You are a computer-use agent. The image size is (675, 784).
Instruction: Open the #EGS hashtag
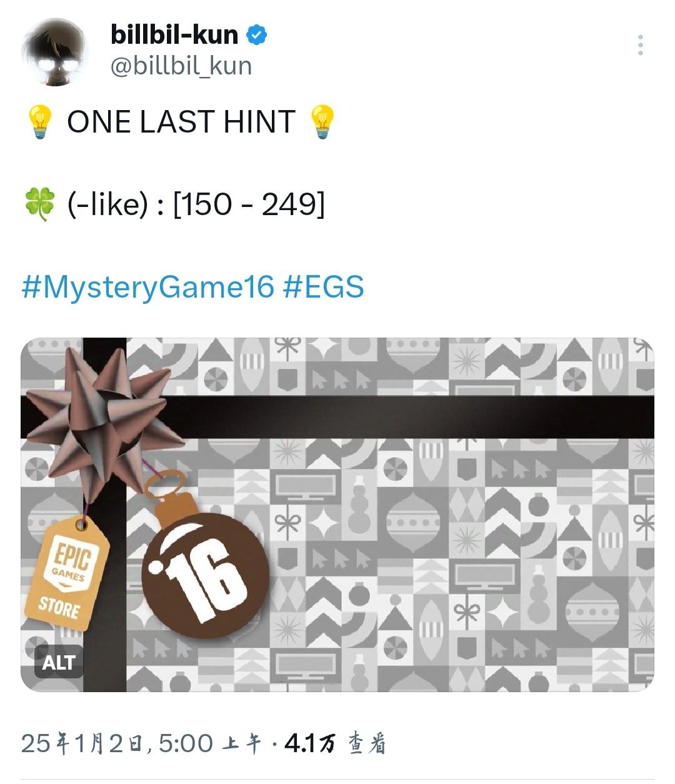coord(323,288)
